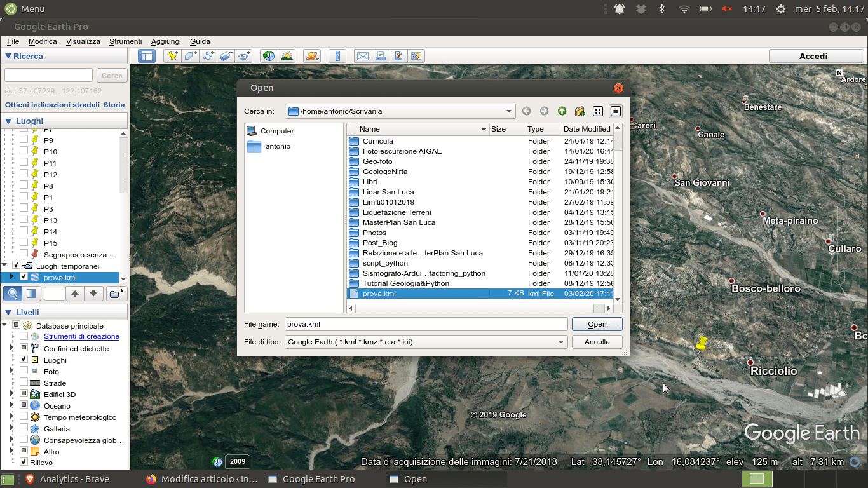Click Annulla to cancel the dialog
This screenshot has width=868, height=488.
597,342
